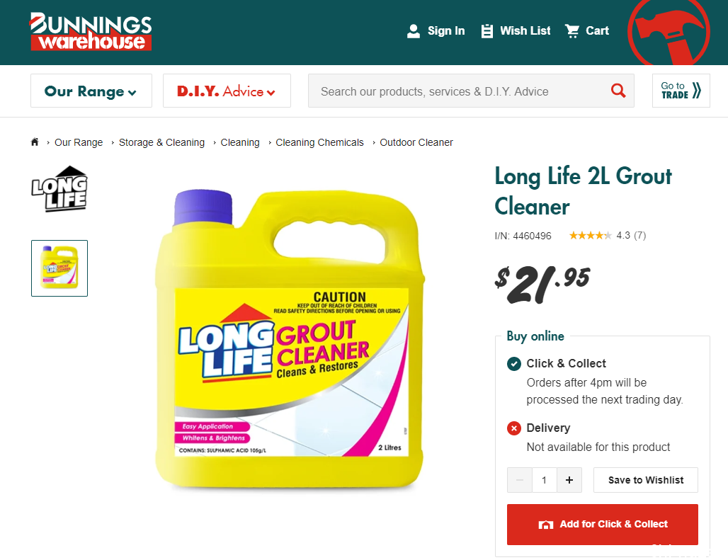Open the Cleaning Chemicals breadcrumb
728x560 pixels.
coord(319,142)
